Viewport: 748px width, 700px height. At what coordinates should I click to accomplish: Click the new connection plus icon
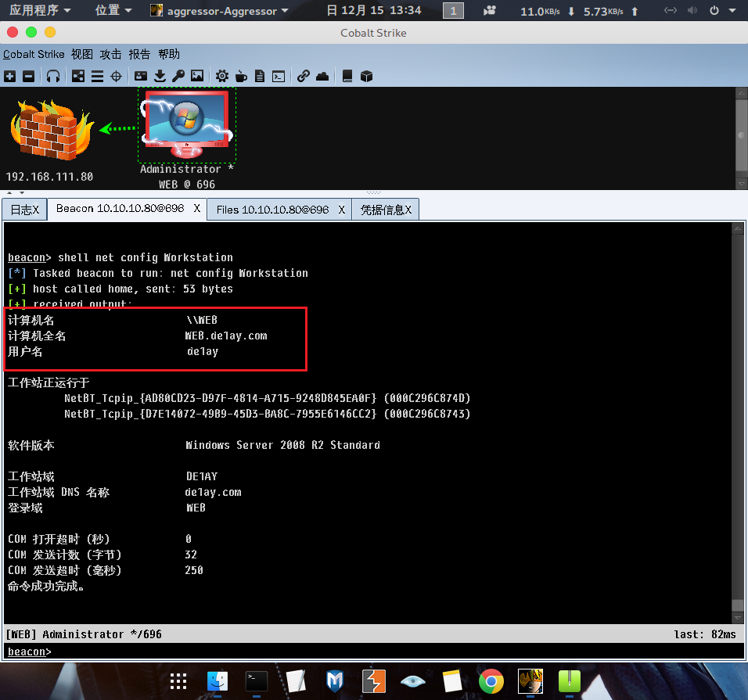(x=10, y=77)
